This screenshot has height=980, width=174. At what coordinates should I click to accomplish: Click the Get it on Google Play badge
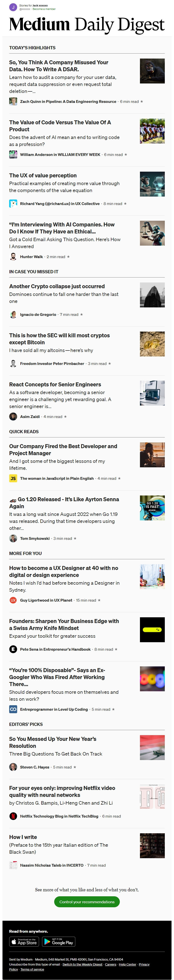coord(58,942)
